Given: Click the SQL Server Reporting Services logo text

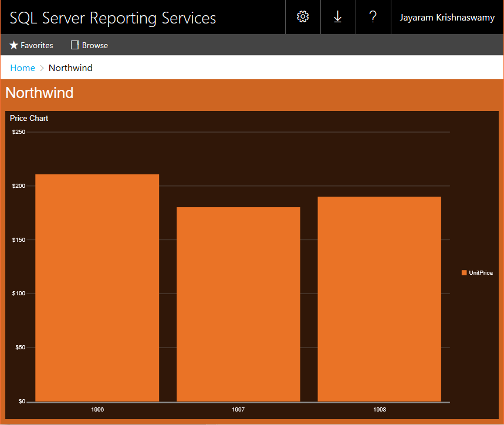Looking at the screenshot, I should click(x=113, y=18).
